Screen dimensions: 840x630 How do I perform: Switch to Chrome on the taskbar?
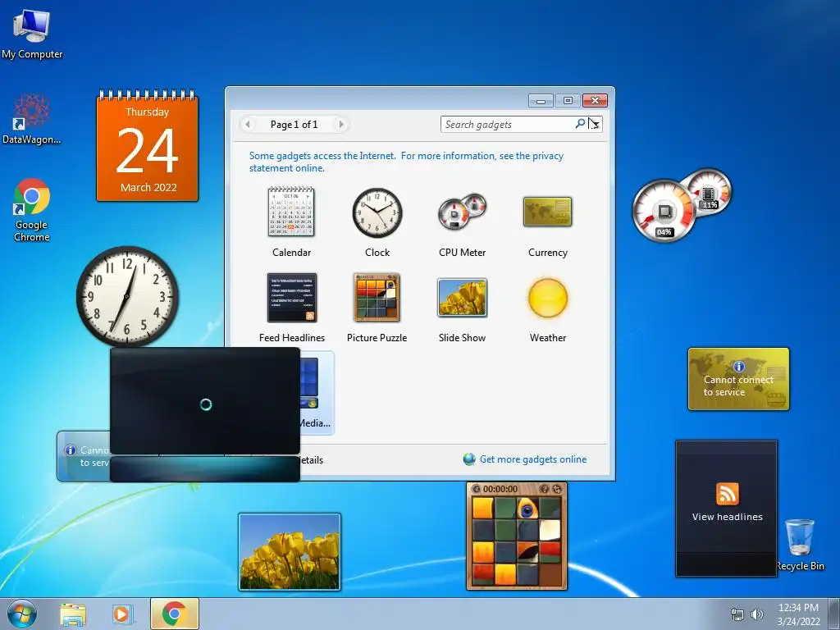pos(175,614)
